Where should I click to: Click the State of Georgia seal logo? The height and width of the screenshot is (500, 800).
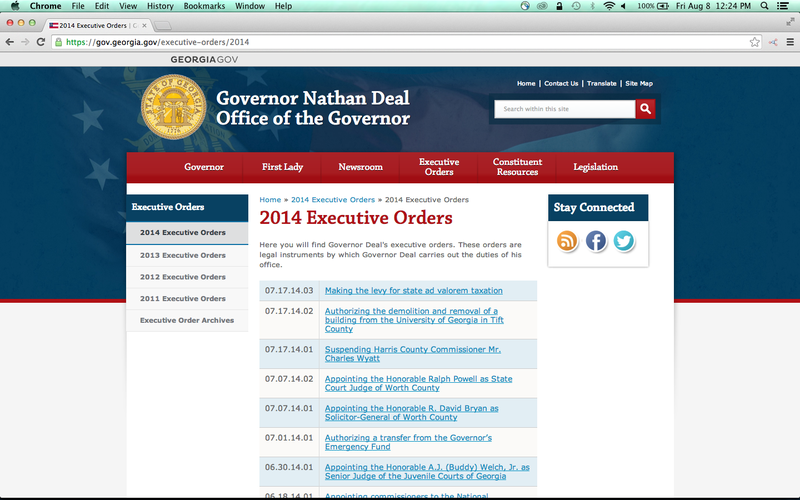173,108
